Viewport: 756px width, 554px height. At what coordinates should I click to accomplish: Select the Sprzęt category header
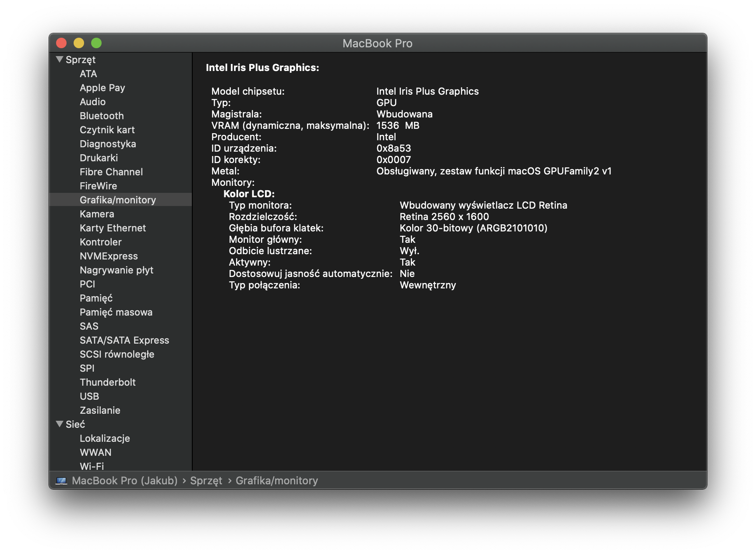click(x=81, y=60)
